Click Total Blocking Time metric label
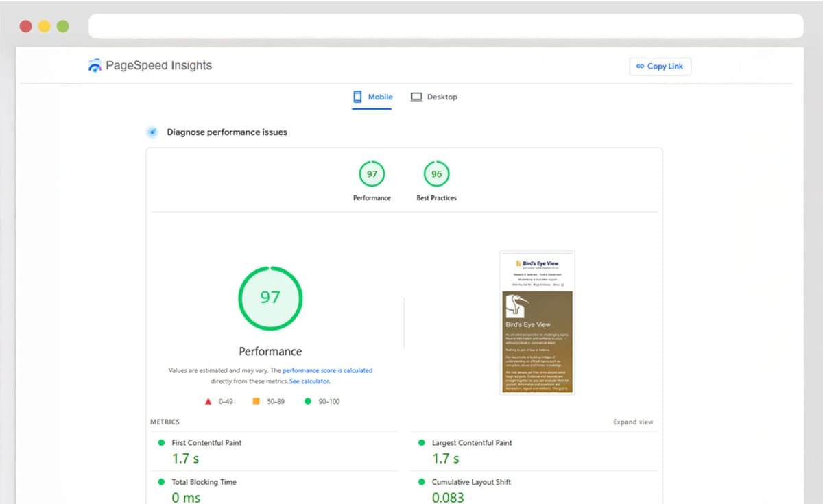 204,482
